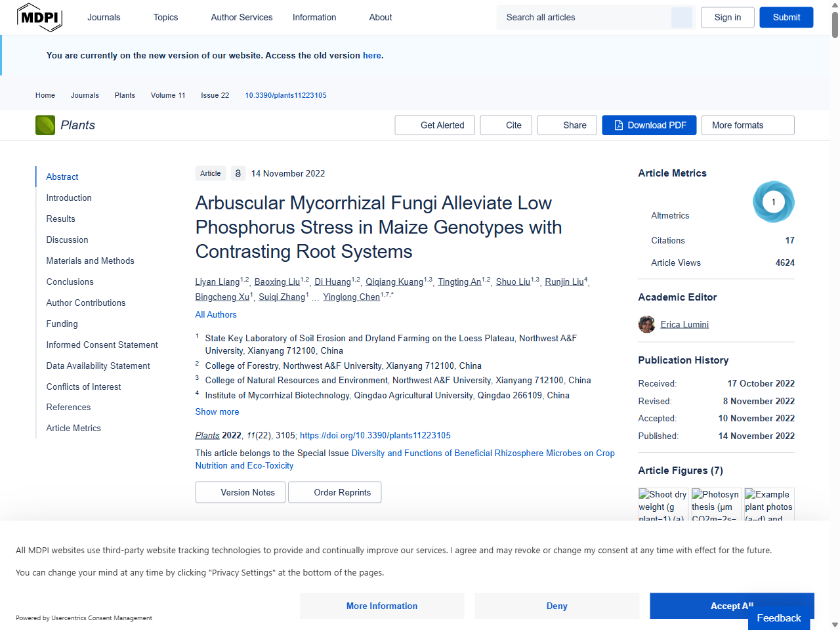
Task: Click the Download PDF file icon
Action: tap(618, 125)
